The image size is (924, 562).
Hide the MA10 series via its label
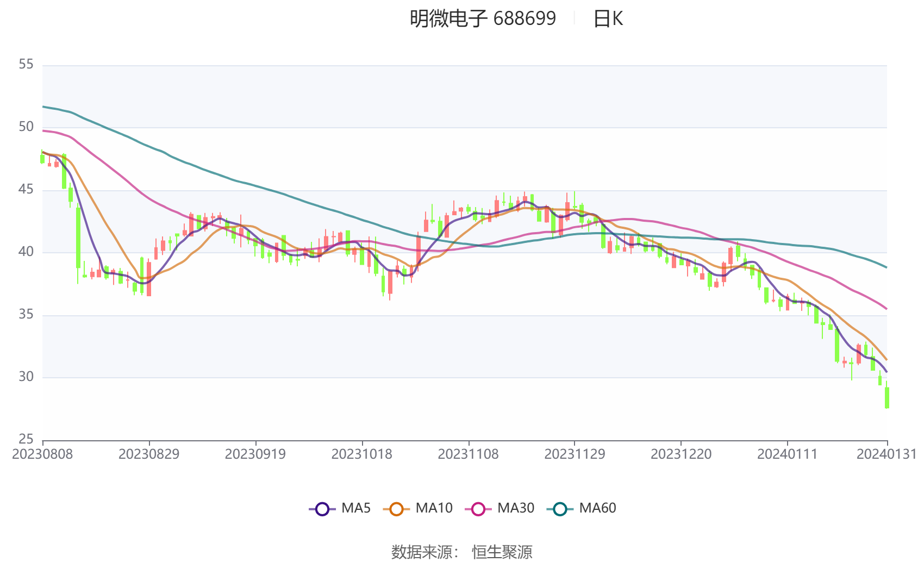click(x=434, y=508)
